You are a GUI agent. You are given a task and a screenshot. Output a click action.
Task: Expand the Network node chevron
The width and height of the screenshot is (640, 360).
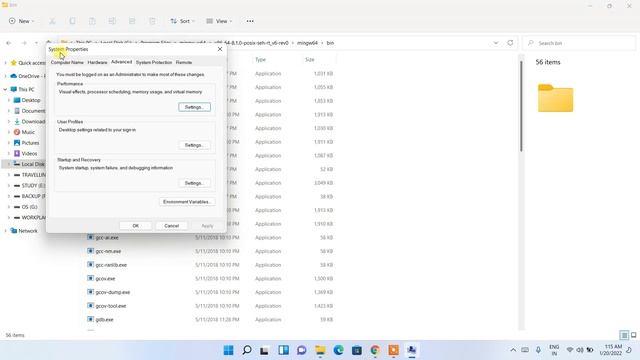point(5,231)
